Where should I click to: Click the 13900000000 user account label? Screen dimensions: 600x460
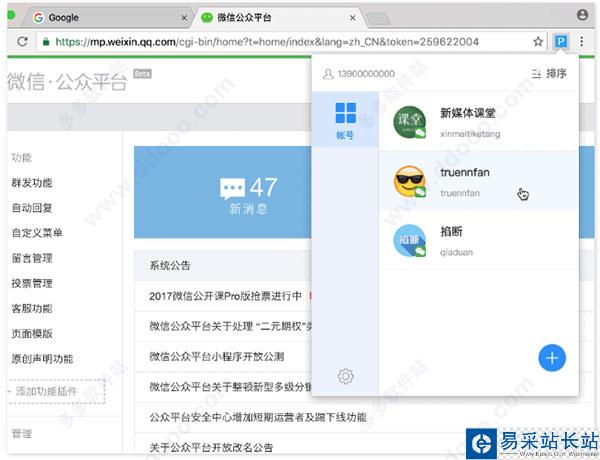(359, 73)
